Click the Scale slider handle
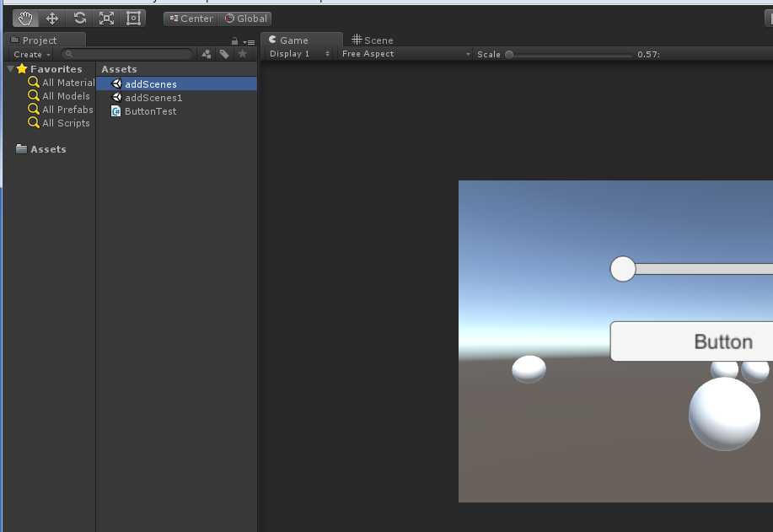The height and width of the screenshot is (532, 773). point(509,54)
